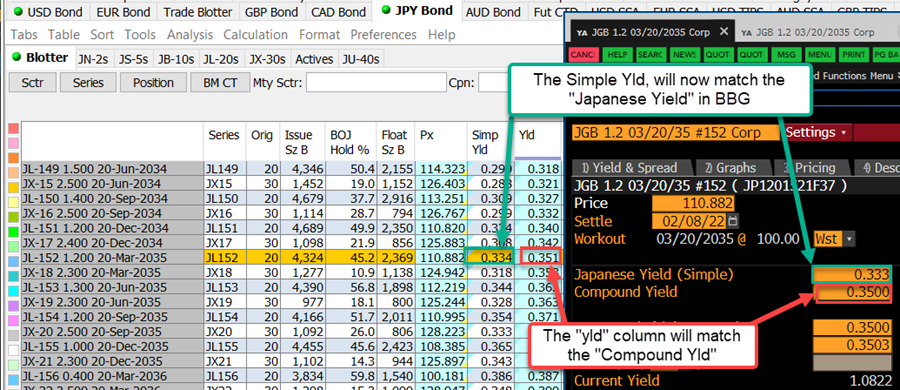Click the green status dot on USD Bond tab
Viewport: 900px width, 390px height.
coord(18,11)
